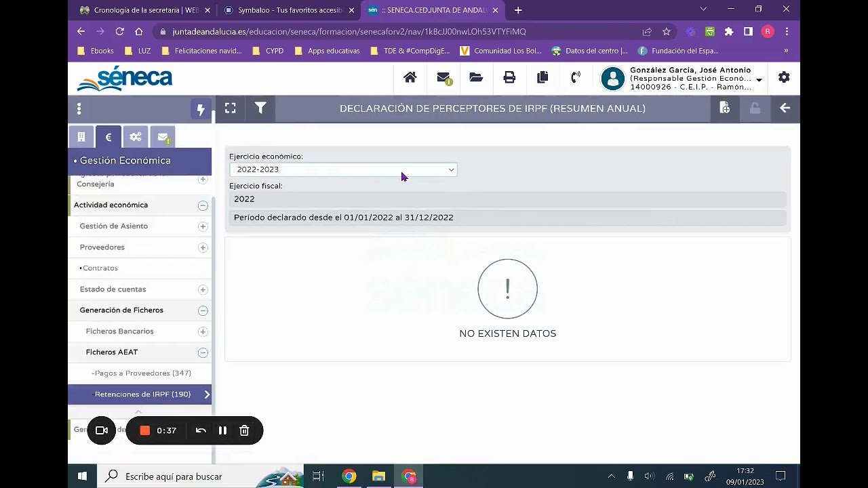868x488 pixels.
Task: Open Chrome extensions puzzle icon
Action: coord(729,31)
